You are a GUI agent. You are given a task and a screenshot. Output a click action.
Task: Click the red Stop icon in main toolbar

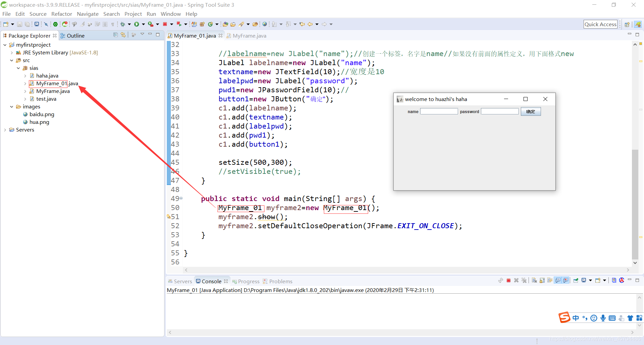pos(165,24)
